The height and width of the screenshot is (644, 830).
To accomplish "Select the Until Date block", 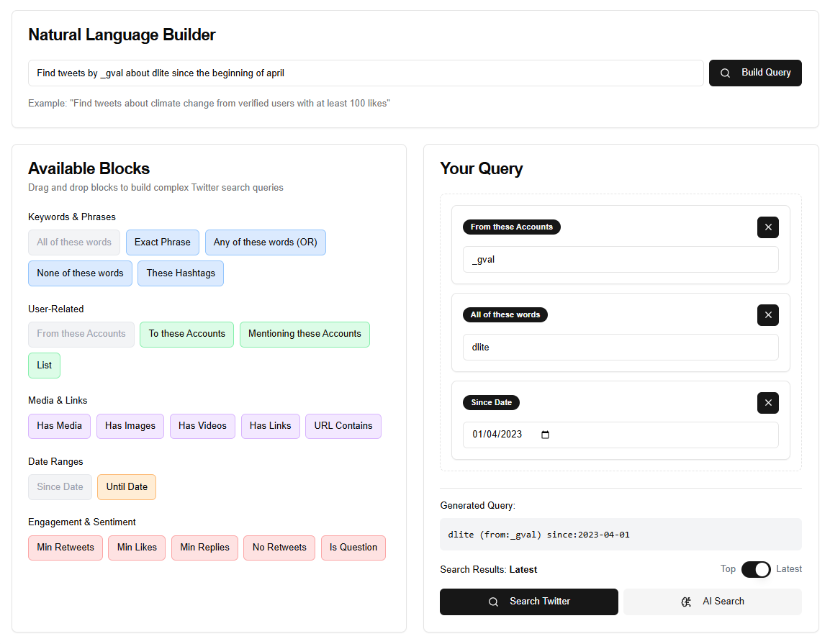I will [127, 487].
